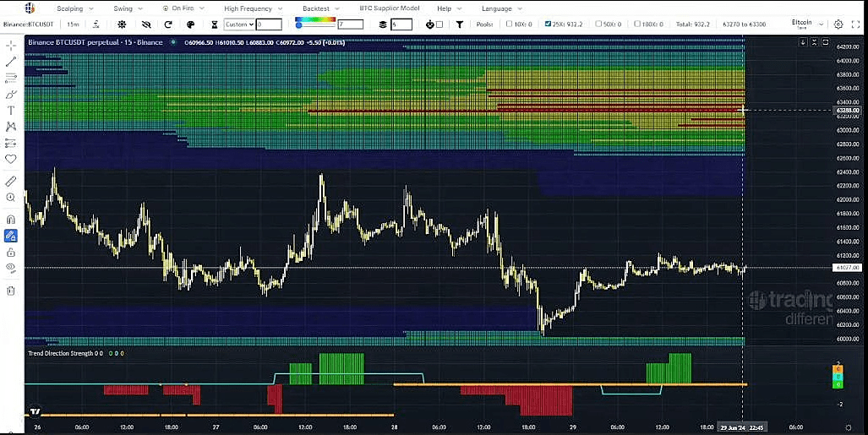The height and width of the screenshot is (435, 868).
Task: Enable the 100X pools checkbox
Action: [x=637, y=24]
